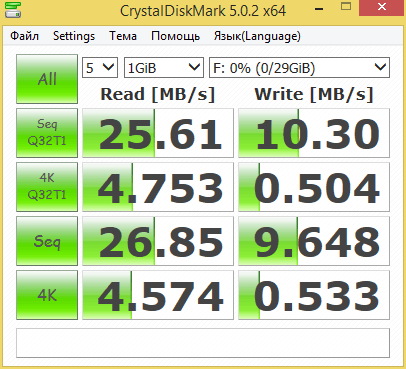Open the Settings menu
This screenshot has width=406, height=369.
74,36
